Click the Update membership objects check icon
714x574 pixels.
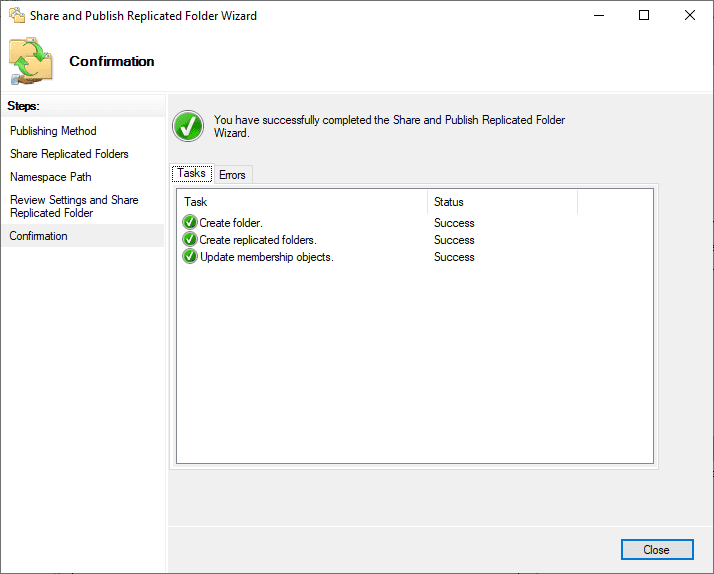pos(189,256)
